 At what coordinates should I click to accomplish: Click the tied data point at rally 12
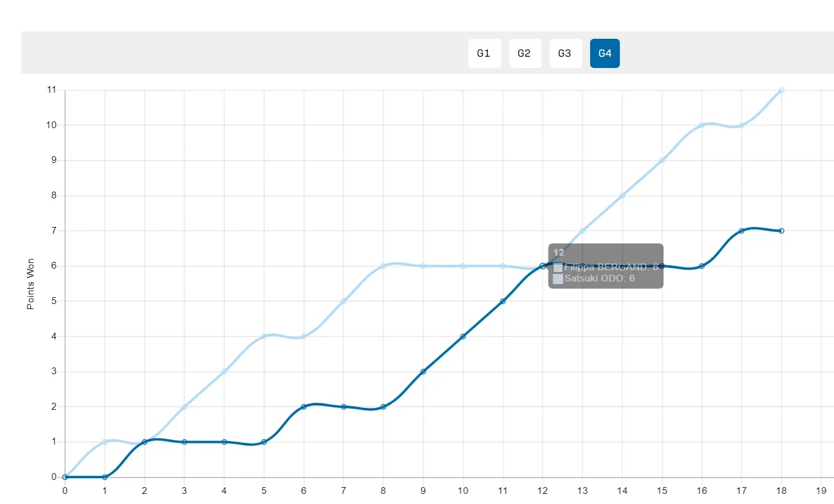click(x=542, y=266)
